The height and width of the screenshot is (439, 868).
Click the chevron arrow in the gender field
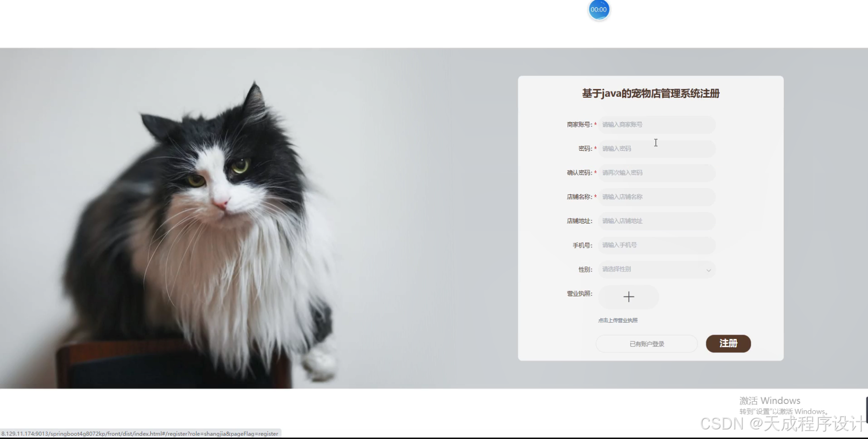click(708, 270)
